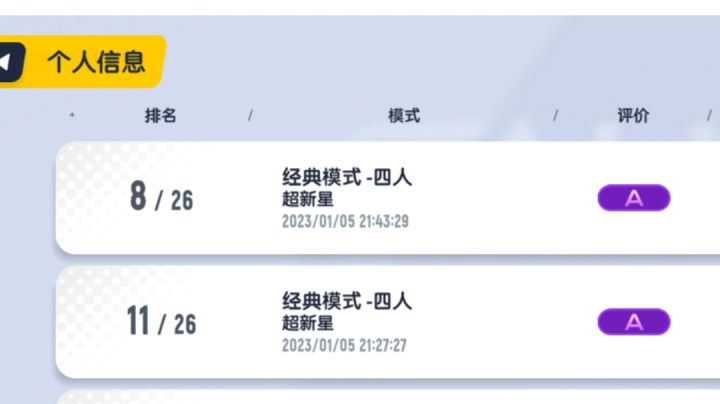Click the back arrow icon
720x404 pixels.
click(8, 62)
